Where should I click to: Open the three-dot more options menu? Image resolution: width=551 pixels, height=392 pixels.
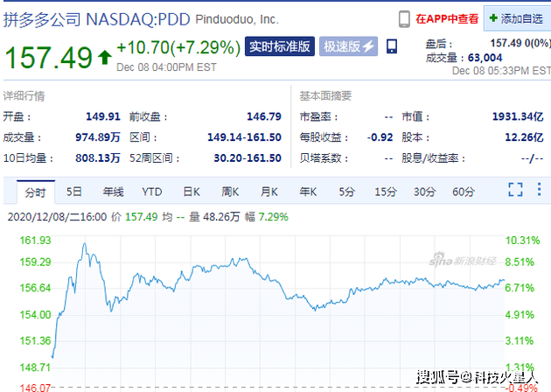click(539, 190)
